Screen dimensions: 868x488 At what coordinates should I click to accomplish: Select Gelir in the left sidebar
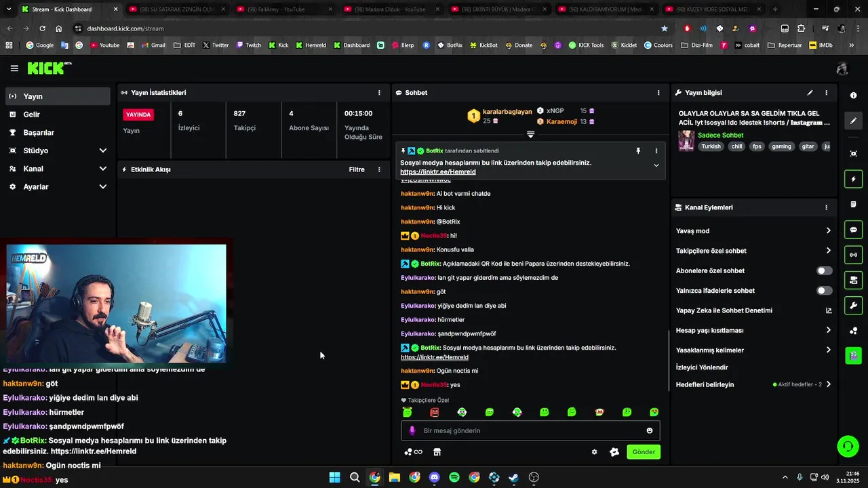58,115
